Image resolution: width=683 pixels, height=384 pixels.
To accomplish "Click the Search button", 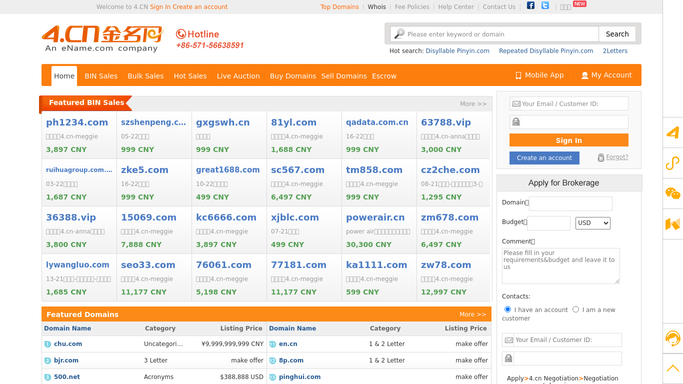I will click(x=617, y=34).
